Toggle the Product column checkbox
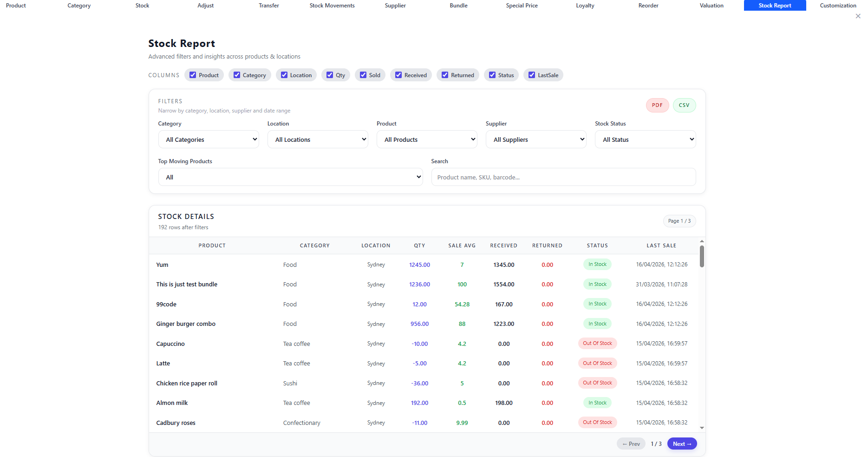868x457 pixels. (x=193, y=75)
